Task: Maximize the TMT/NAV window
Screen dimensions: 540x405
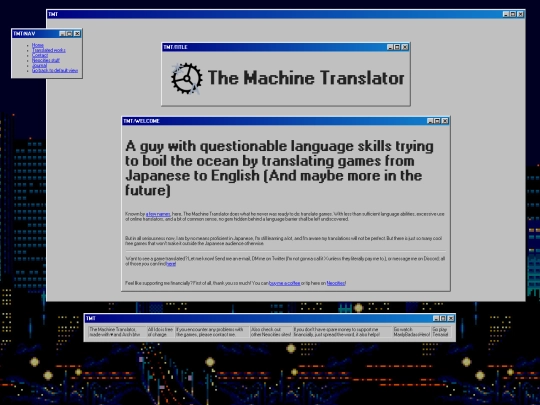Action: pyautogui.click(x=69, y=33)
